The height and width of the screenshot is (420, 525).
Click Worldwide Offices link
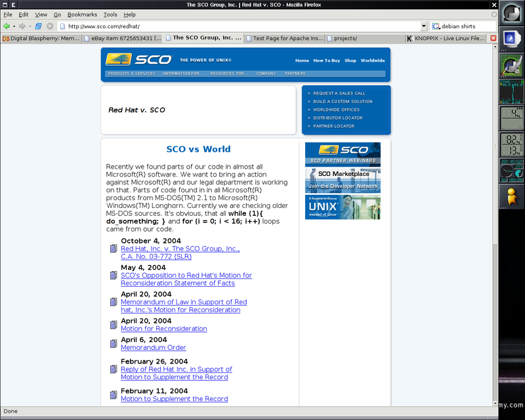[x=336, y=110]
